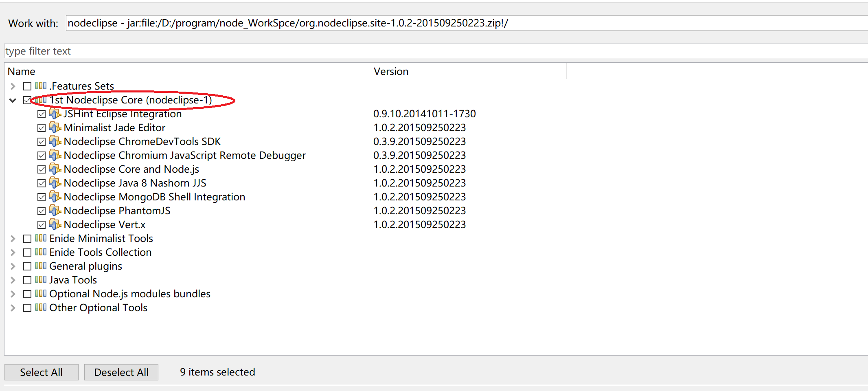Expand the General plugins category

point(13,266)
